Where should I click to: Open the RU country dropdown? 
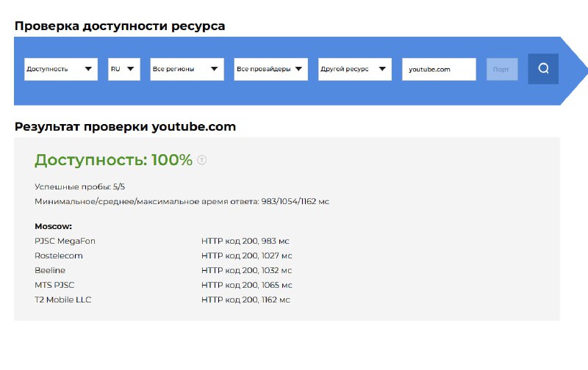pyautogui.click(x=124, y=69)
